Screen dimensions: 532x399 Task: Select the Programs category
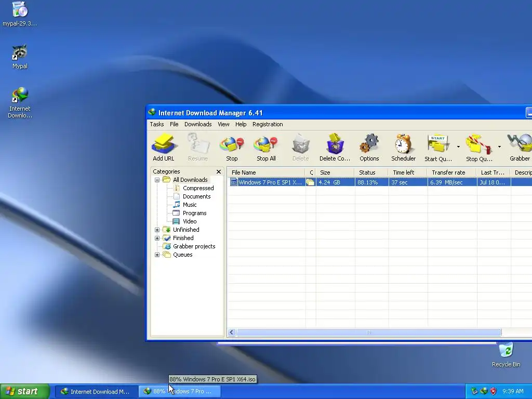coord(194,213)
